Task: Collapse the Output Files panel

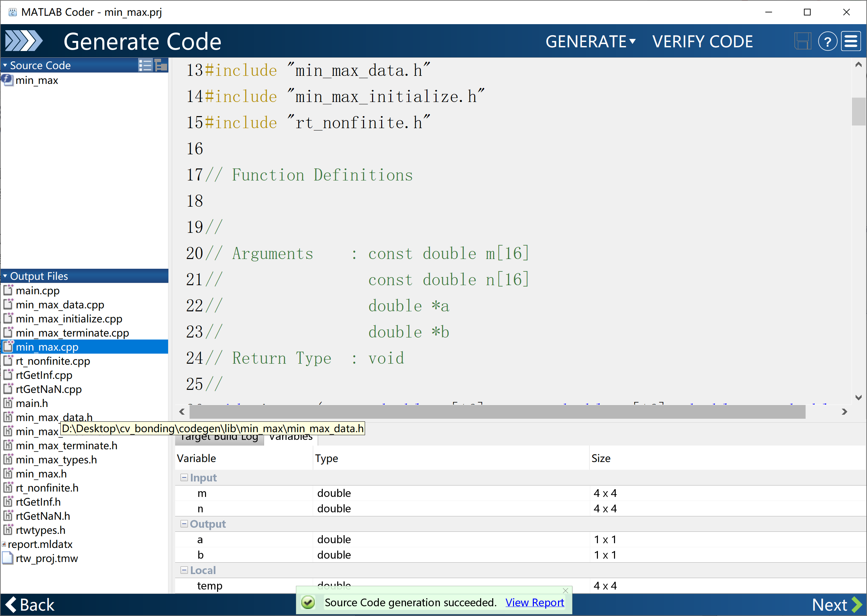Action: pyautogui.click(x=5, y=276)
